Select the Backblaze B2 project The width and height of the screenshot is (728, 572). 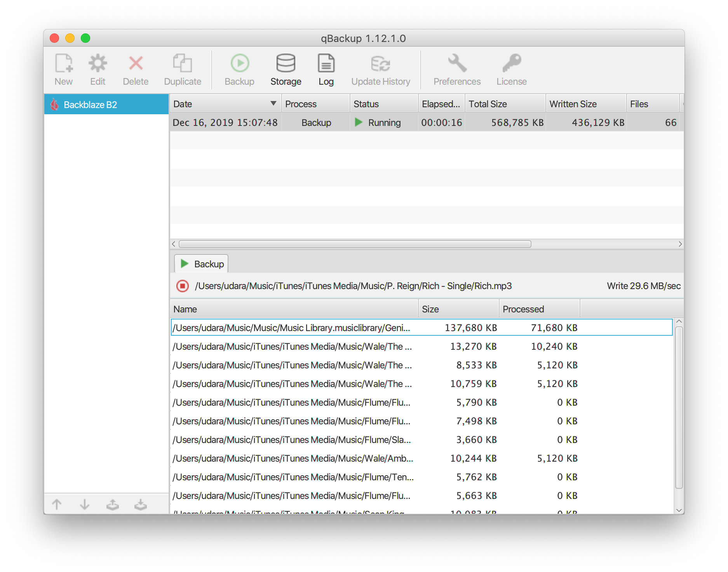coord(106,105)
